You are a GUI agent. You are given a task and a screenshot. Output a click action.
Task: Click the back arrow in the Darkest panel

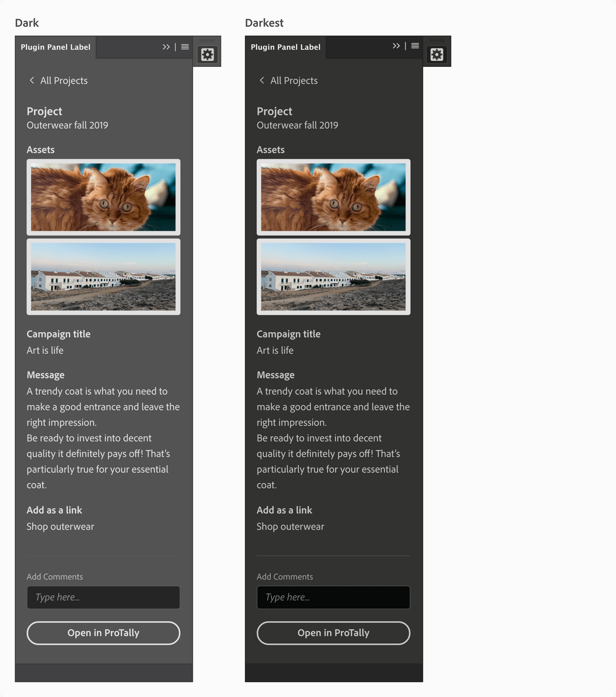(x=261, y=80)
